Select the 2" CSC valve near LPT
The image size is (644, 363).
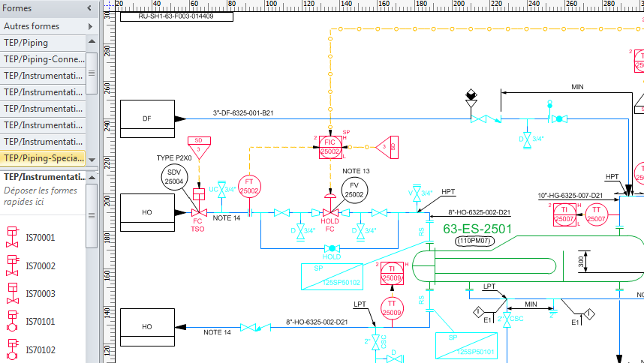[x=375, y=342]
